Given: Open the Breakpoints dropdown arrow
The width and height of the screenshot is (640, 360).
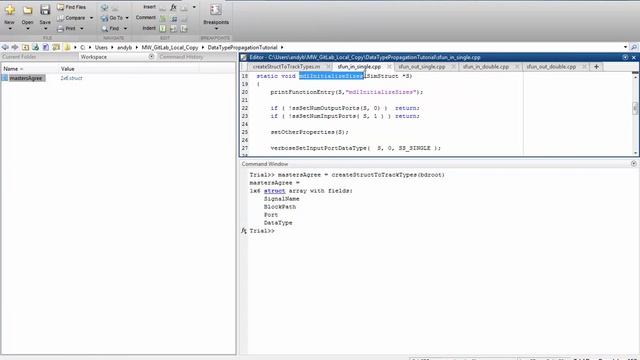Looking at the screenshot, I should tap(216, 29).
